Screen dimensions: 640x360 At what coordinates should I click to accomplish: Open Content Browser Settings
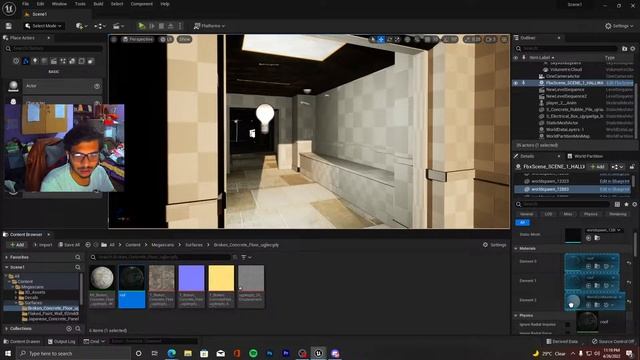click(495, 245)
